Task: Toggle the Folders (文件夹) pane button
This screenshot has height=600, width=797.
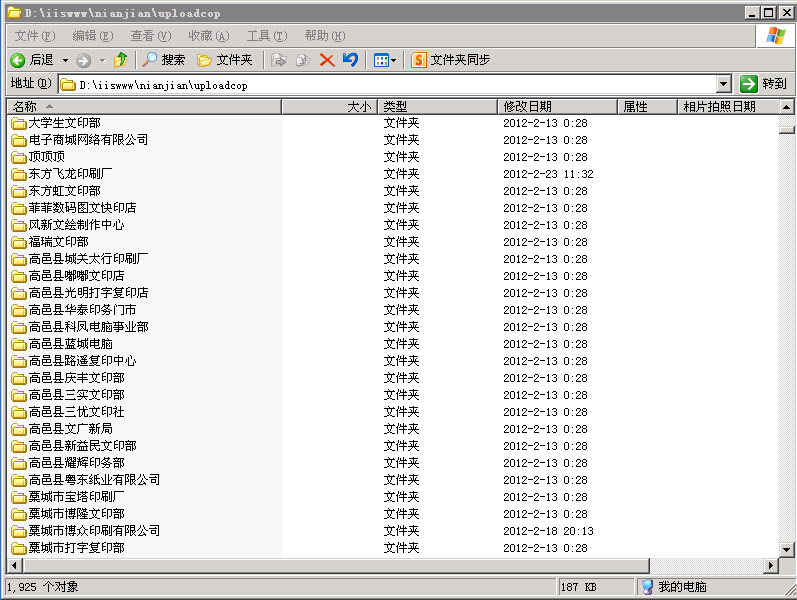Action: tap(225, 60)
